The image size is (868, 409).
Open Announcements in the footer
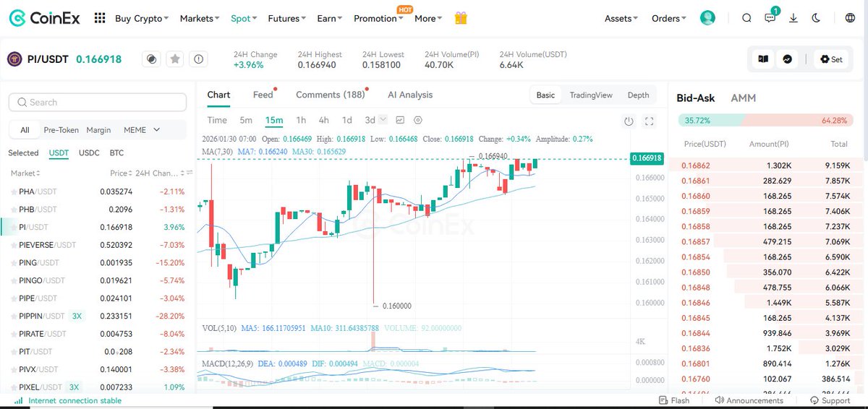[x=749, y=400]
